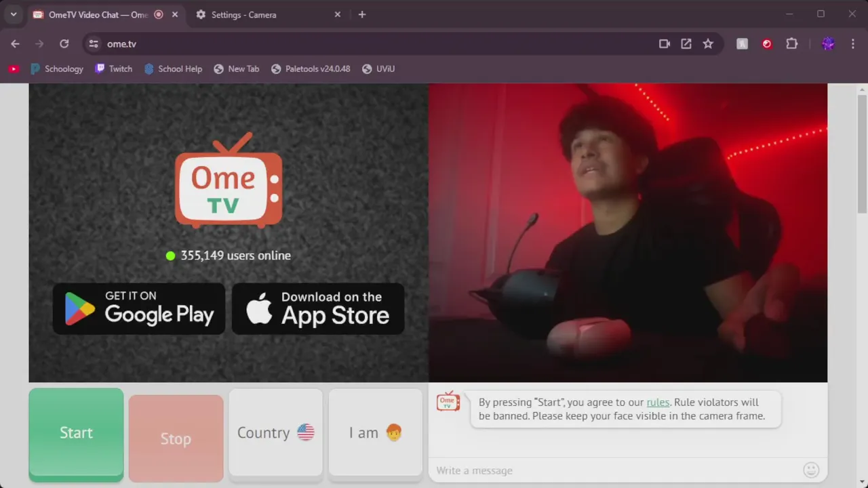Open the tab search dropdown arrow
868x488 pixels.
pos(13,14)
